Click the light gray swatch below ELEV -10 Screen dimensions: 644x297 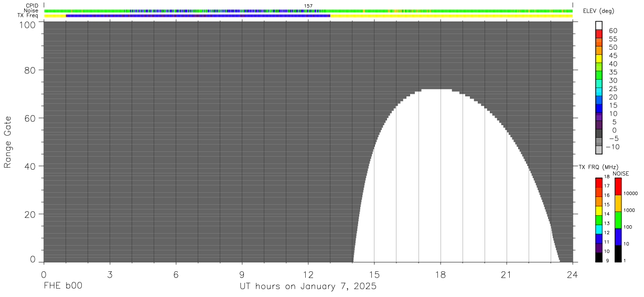pyautogui.click(x=598, y=150)
